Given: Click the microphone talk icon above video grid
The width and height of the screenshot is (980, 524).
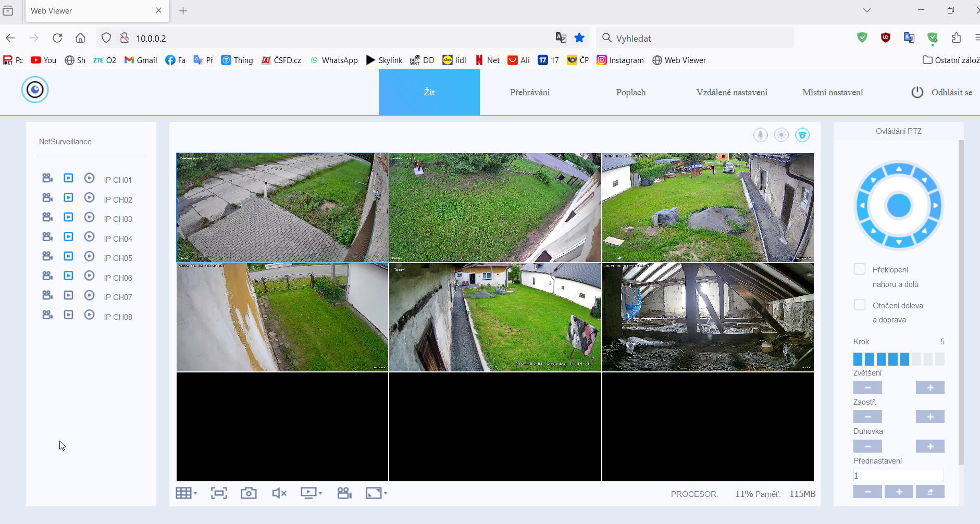Looking at the screenshot, I should tap(760, 135).
